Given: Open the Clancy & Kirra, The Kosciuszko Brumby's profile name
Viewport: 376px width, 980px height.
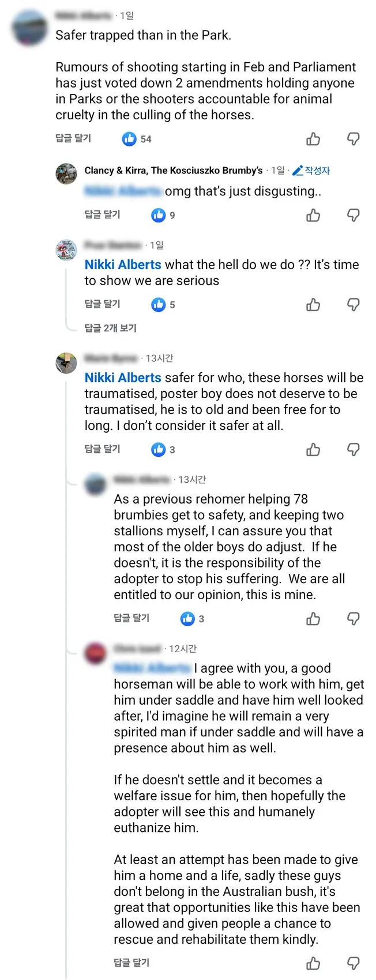Looking at the screenshot, I should tap(174, 171).
